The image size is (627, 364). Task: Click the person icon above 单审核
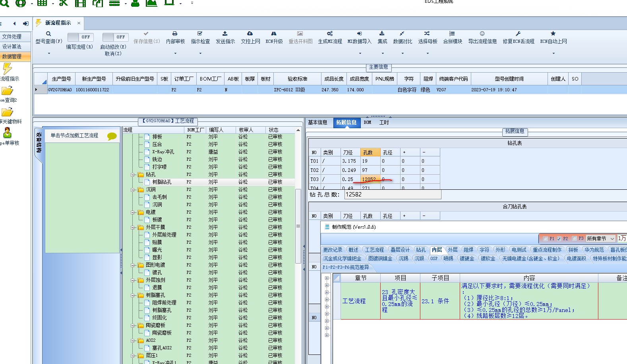(7, 133)
